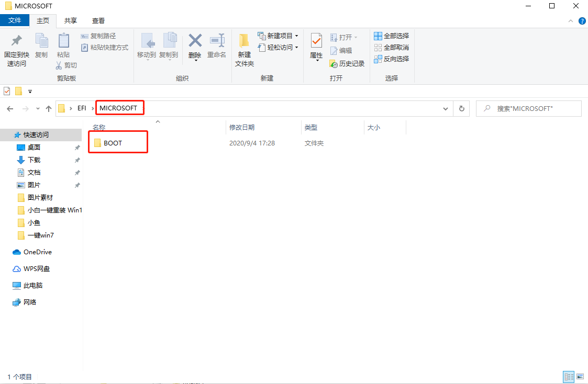Collapse the ribbon with the chevron
Image resolution: width=588 pixels, height=384 pixels.
point(571,21)
